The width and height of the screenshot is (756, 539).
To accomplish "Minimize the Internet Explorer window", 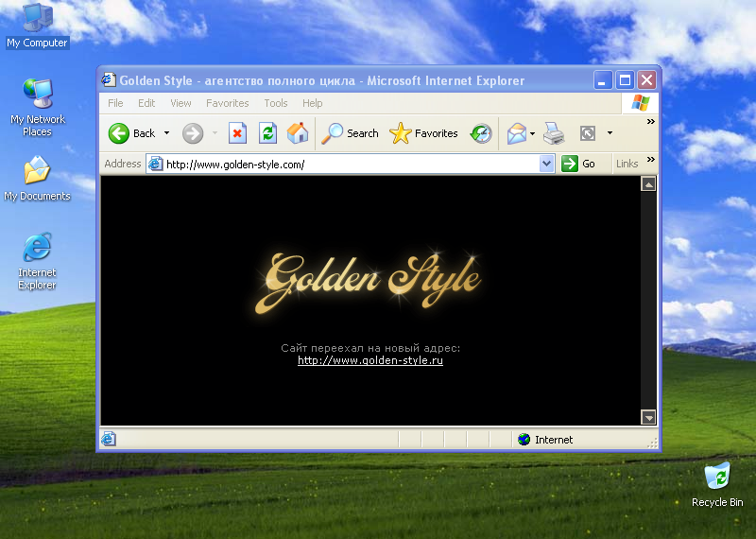I will tap(603, 80).
